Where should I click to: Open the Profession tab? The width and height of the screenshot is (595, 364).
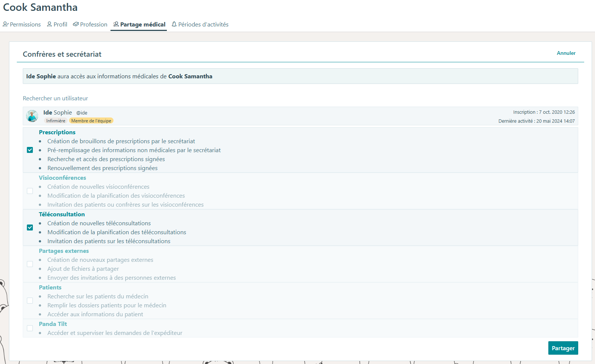pyautogui.click(x=90, y=24)
